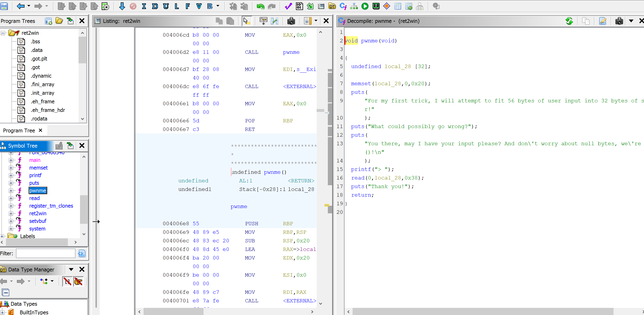Save the program with the floppy disk icon
This screenshot has width=644, height=315.
(4, 6)
